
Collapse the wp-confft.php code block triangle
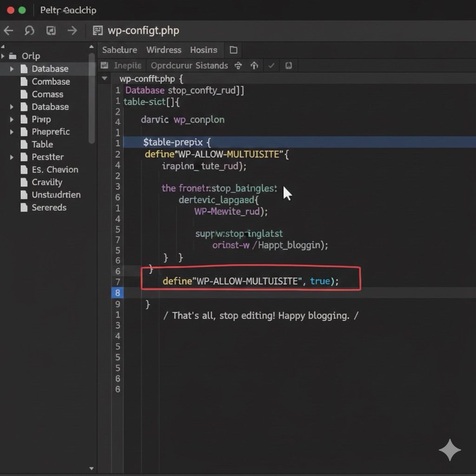(x=105, y=79)
